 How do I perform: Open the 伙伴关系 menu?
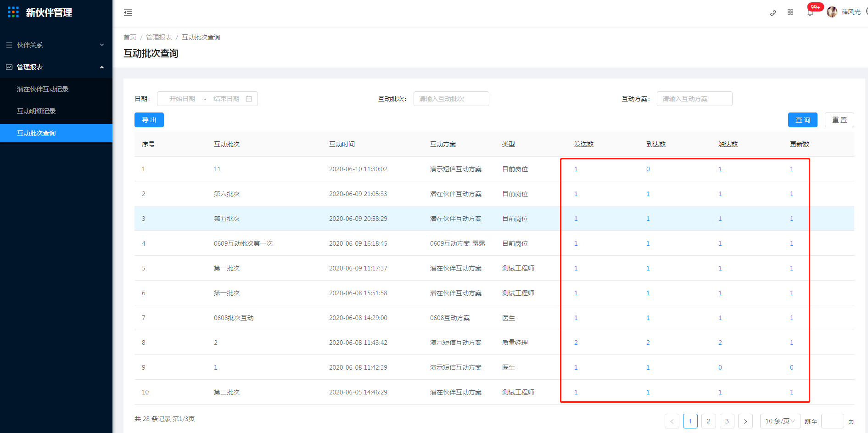click(x=56, y=45)
